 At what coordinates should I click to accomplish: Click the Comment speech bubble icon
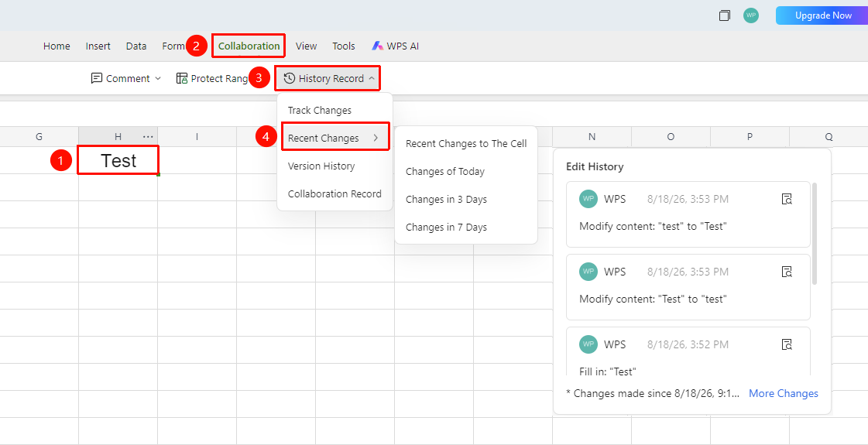click(97, 78)
